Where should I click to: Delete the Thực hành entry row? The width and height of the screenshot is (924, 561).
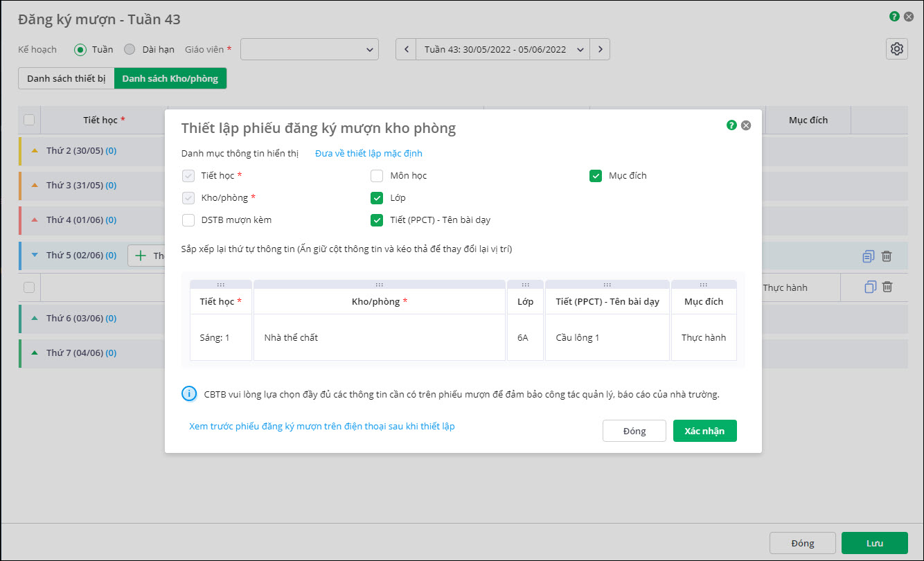pyautogui.click(x=887, y=287)
